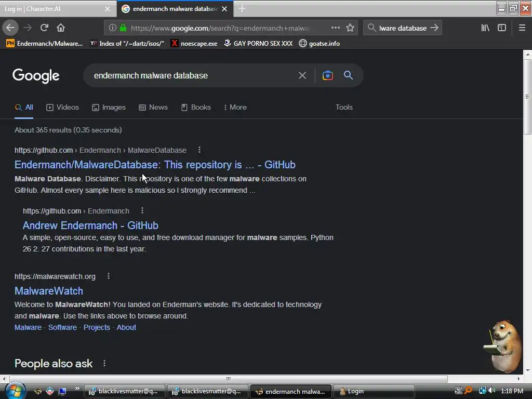Click the vertical scrollbar thumb
This screenshot has height=399, width=532.
[x=527, y=97]
